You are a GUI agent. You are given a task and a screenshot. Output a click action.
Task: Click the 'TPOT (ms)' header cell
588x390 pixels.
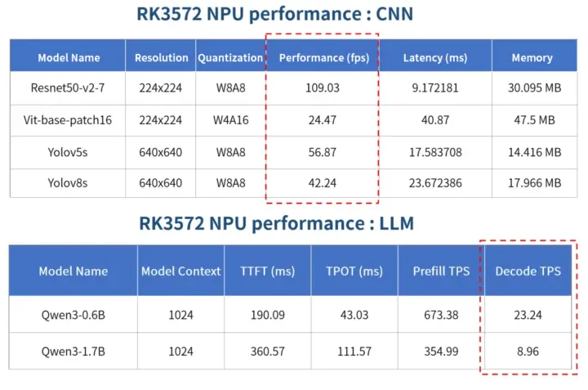pyautogui.click(x=354, y=271)
